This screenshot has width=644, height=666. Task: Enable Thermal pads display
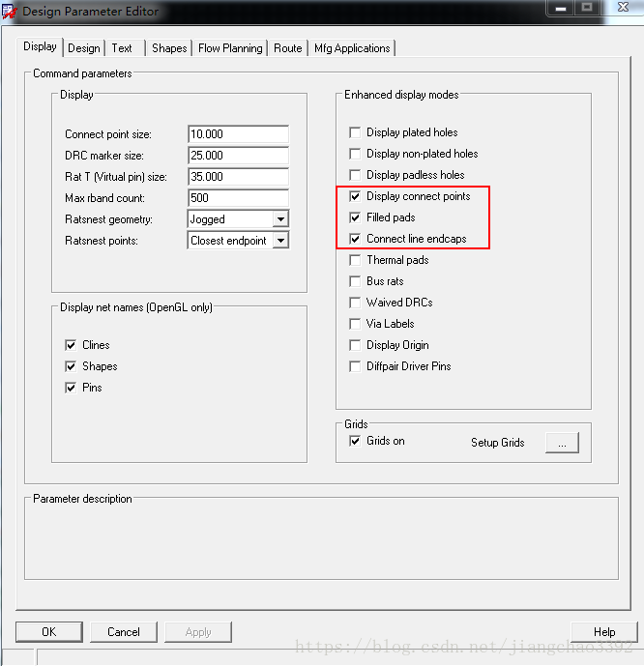355,260
